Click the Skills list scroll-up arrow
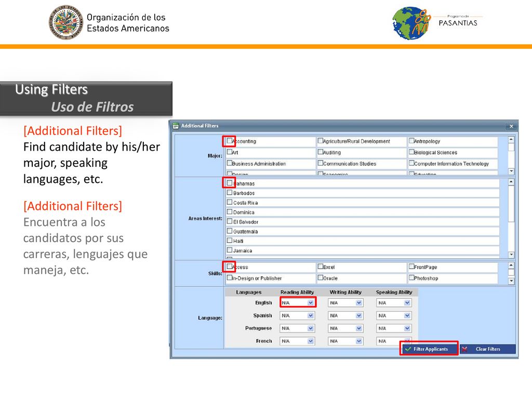Viewport: 532px width, 399px height. click(511, 265)
